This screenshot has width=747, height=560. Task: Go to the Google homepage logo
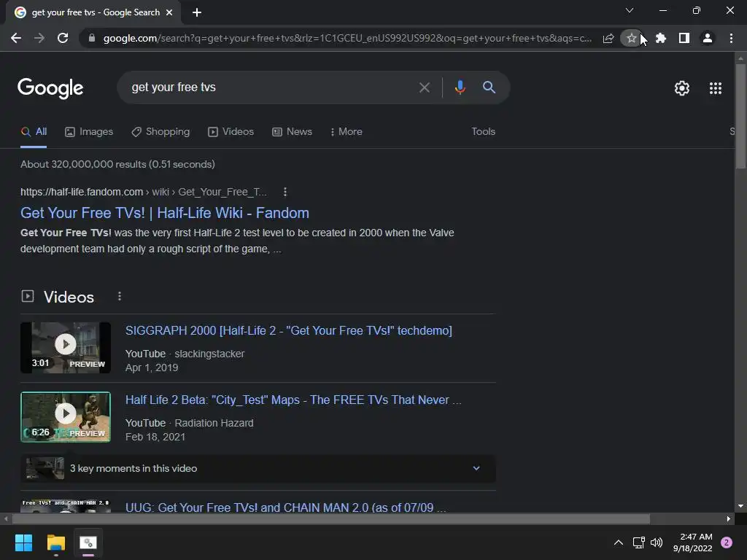coord(50,88)
